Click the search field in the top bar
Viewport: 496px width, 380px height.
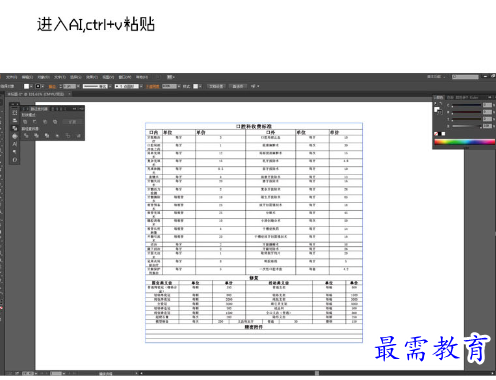[x=465, y=77]
